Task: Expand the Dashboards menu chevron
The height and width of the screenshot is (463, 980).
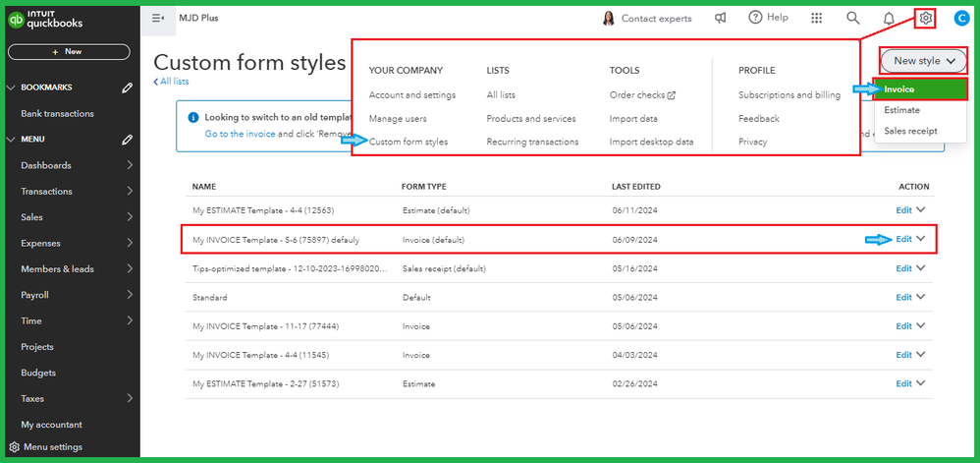Action: pyautogui.click(x=130, y=165)
